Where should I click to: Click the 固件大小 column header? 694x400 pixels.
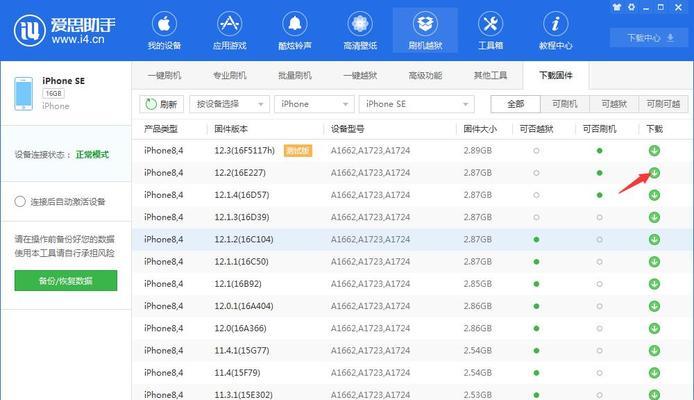480,129
